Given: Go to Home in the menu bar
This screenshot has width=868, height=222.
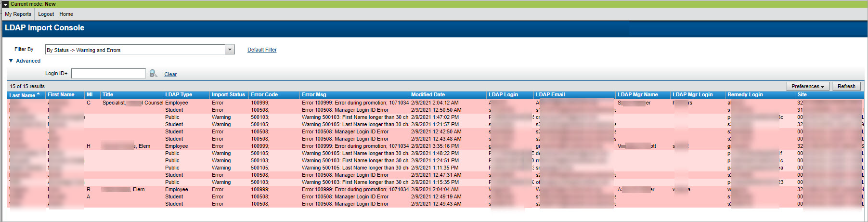Looking at the screenshot, I should coord(66,14).
